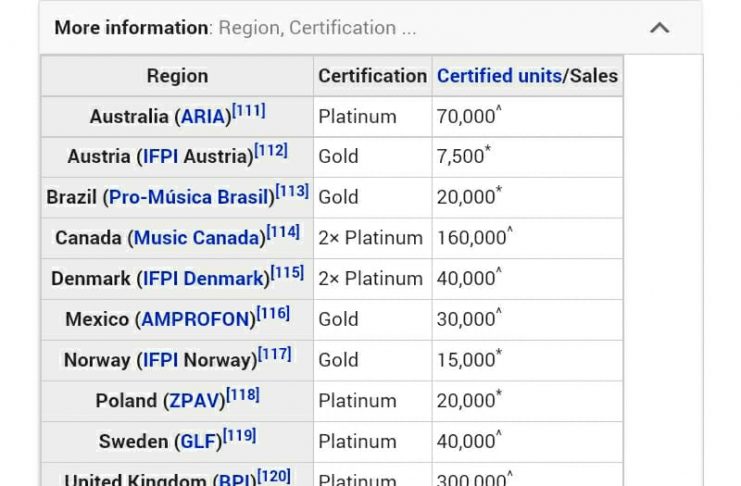This screenshot has height=486, width=741.
Task: Open footnote reference 113
Action: 292,191
